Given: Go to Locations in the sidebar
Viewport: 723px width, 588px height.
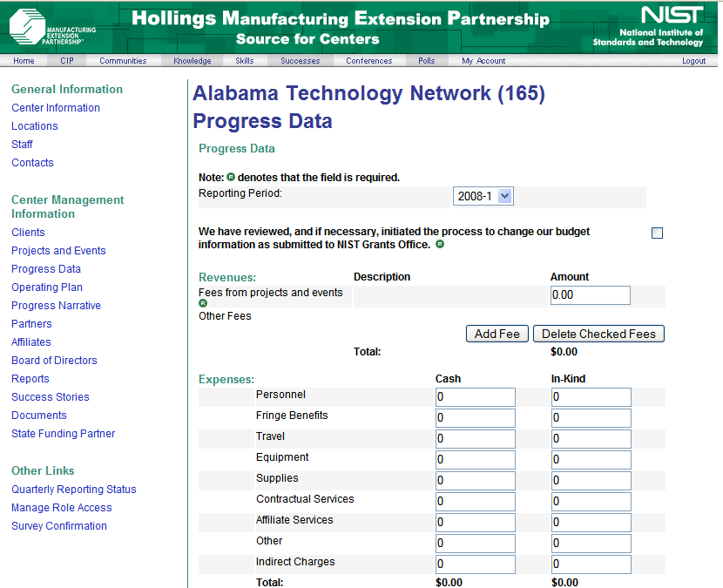Looking at the screenshot, I should click(x=35, y=126).
